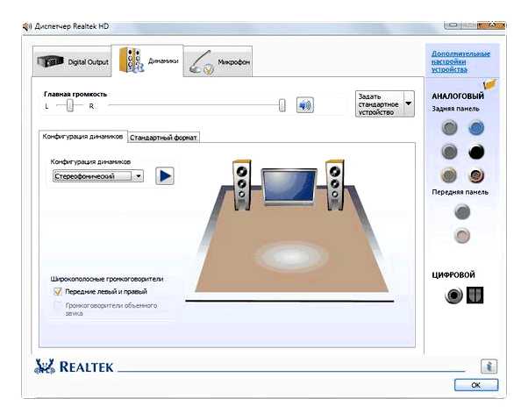Toggle 'Передние левый и правый' checkbox
The image size is (528, 420).
tap(58, 291)
